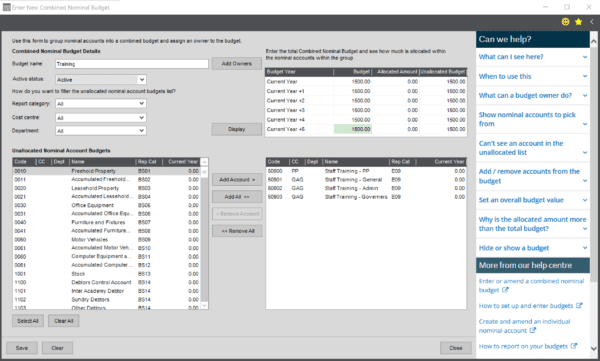This screenshot has width=600, height=361.
Task: Select the 0010 Freehold Property row
Action: (107, 171)
